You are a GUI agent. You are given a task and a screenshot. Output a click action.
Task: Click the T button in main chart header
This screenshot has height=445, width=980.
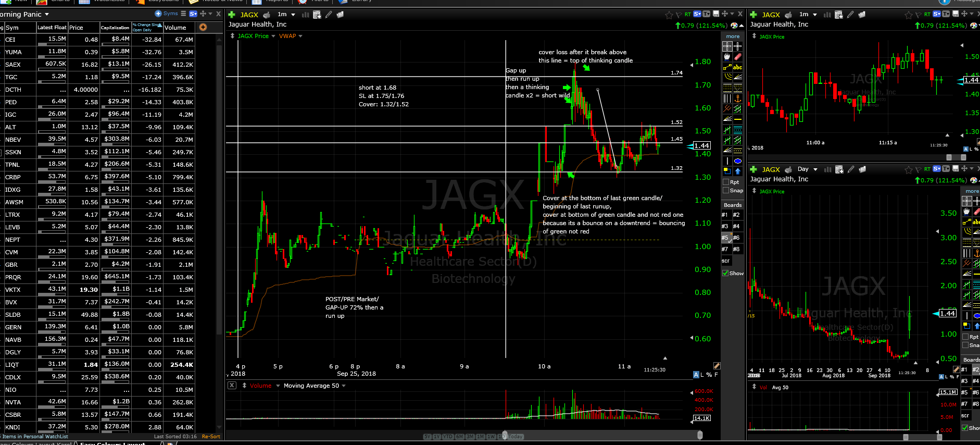706,14
